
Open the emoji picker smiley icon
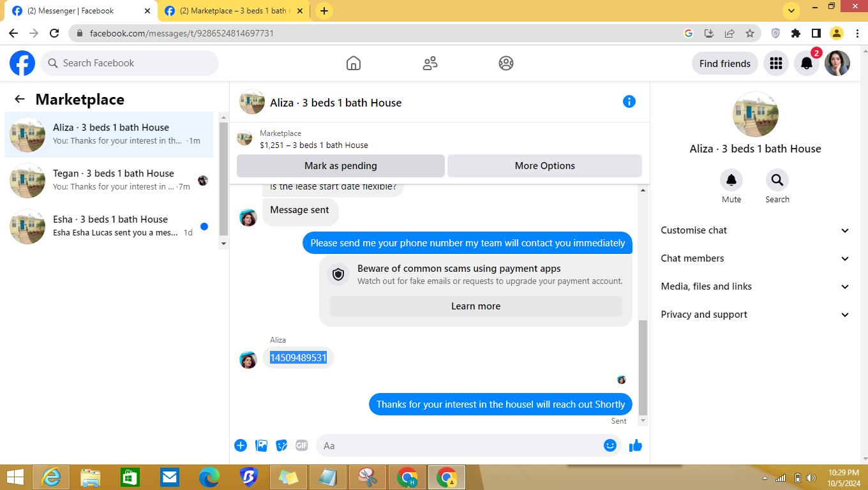(x=610, y=445)
